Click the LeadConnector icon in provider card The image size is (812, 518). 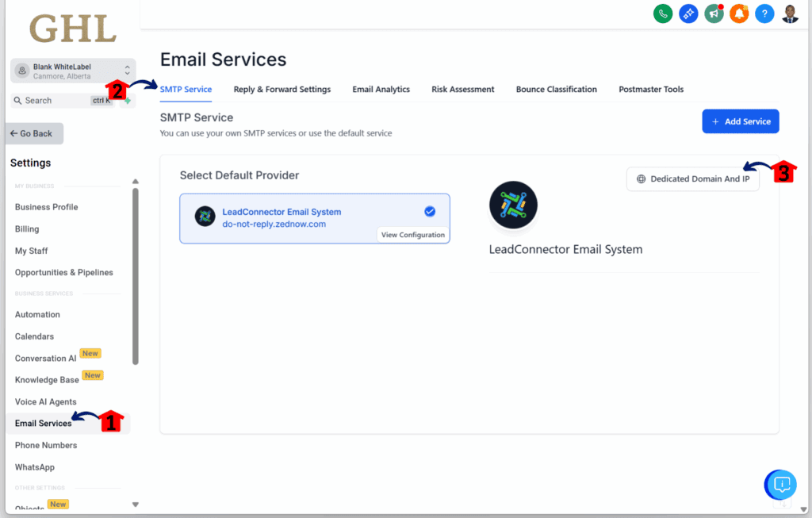pos(205,217)
